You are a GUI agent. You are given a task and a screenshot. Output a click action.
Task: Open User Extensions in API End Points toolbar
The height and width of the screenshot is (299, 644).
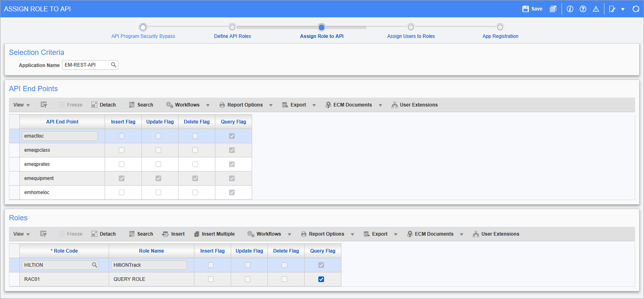[x=415, y=105]
